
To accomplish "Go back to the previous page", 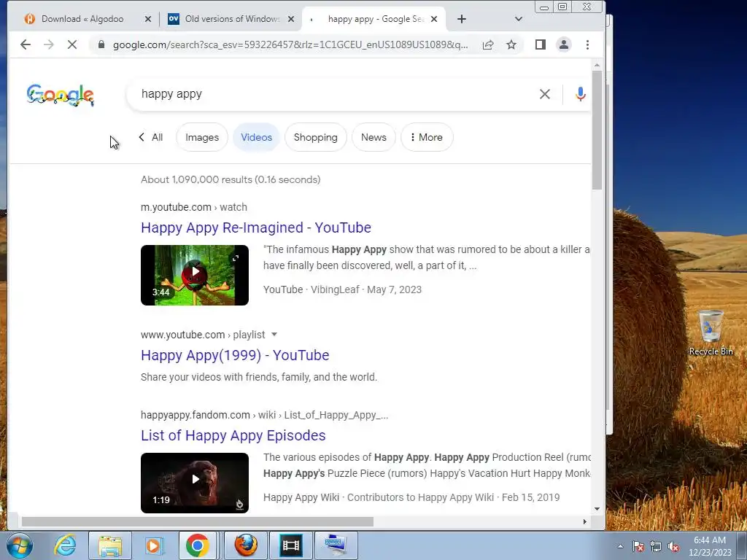I will 26,44.
